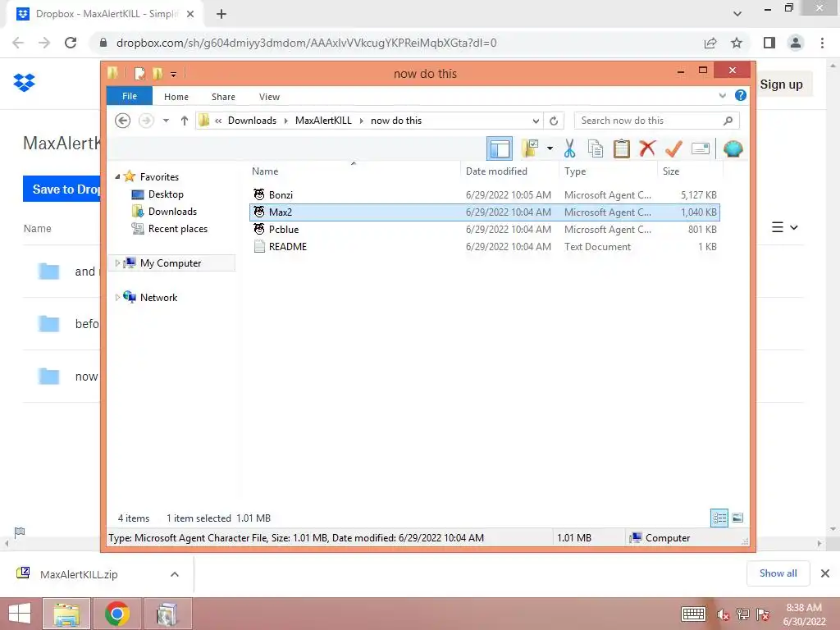Select Downloads under Favorites
The height and width of the screenshot is (630, 840).
(172, 211)
